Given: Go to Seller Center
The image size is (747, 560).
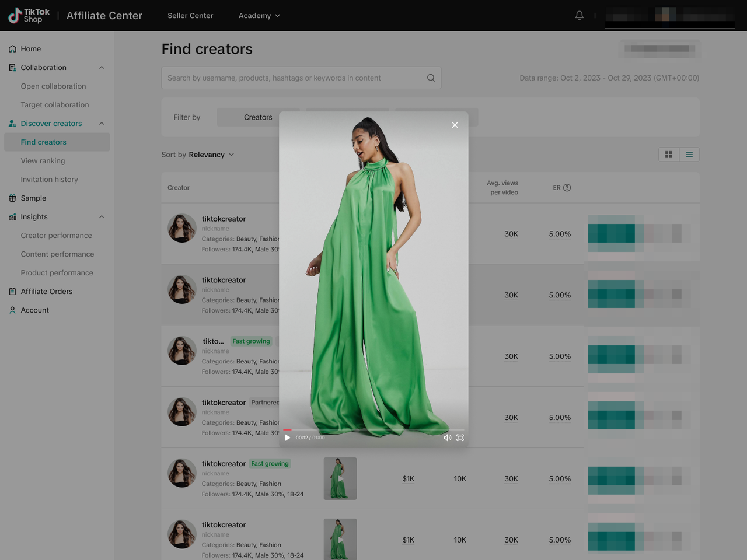Looking at the screenshot, I should [190, 16].
